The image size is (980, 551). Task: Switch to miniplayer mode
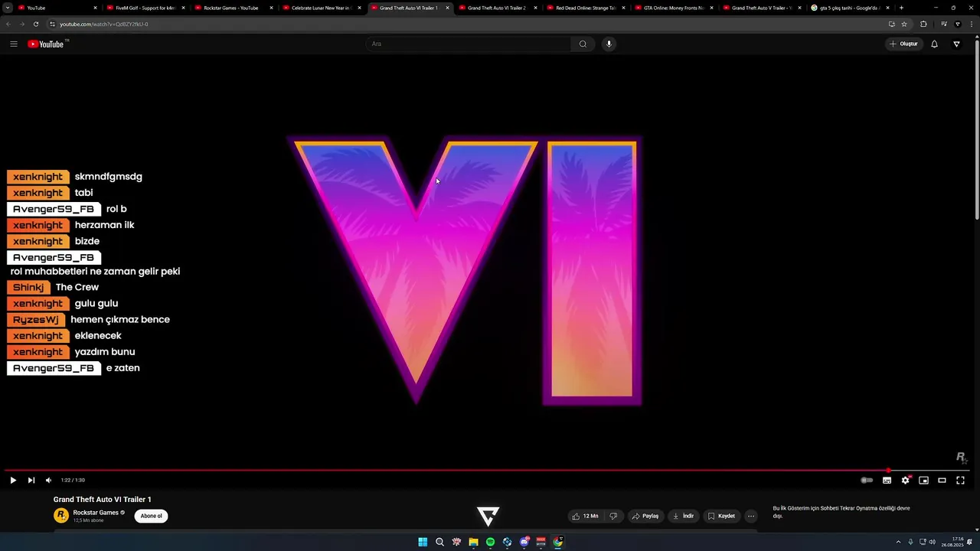coord(923,480)
